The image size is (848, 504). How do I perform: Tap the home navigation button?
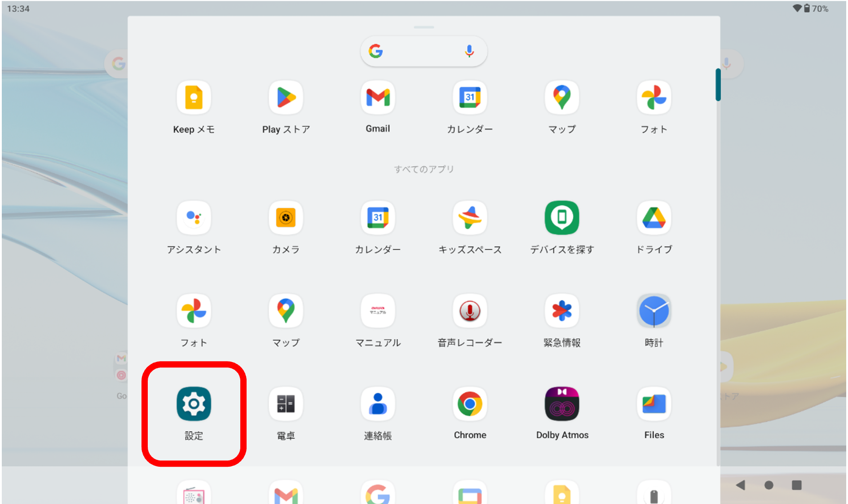pyautogui.click(x=768, y=486)
